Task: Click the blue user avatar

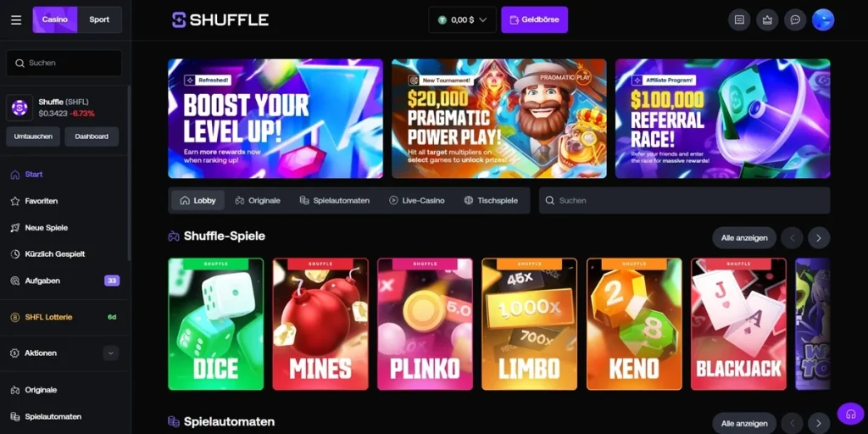Action: tap(823, 20)
